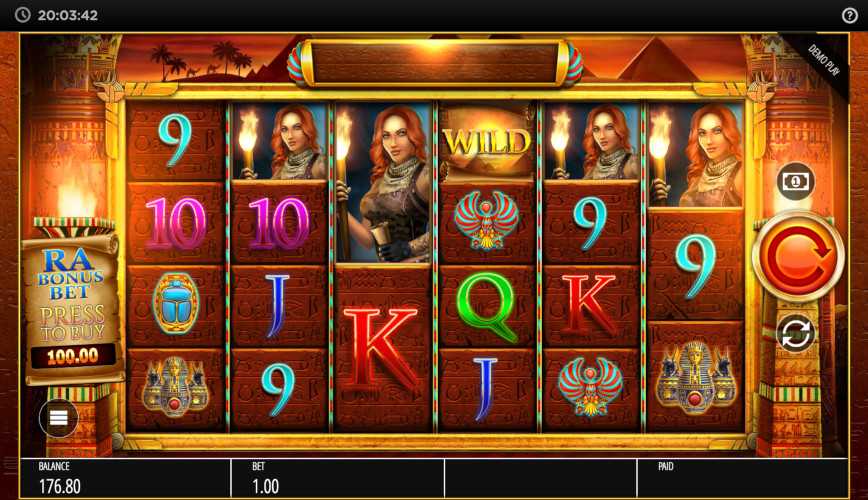Open the help question mark icon
Viewport: 868px width, 500px height.
point(849,15)
